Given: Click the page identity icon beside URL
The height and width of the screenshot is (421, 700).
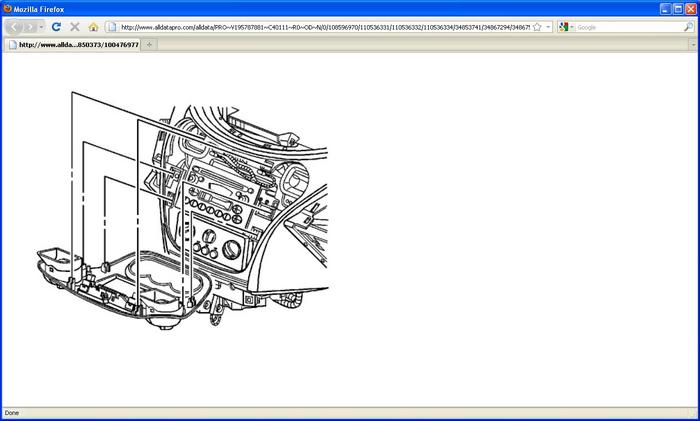Looking at the screenshot, I should click(112, 27).
